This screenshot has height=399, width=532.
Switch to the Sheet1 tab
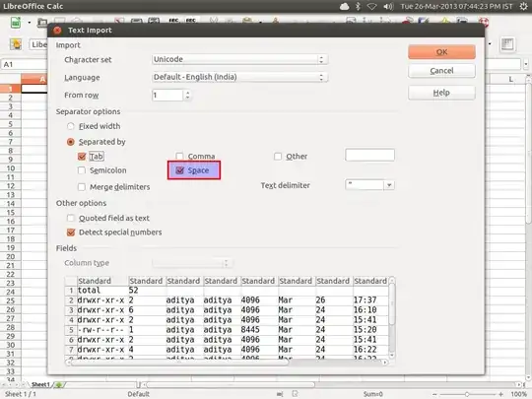point(40,385)
